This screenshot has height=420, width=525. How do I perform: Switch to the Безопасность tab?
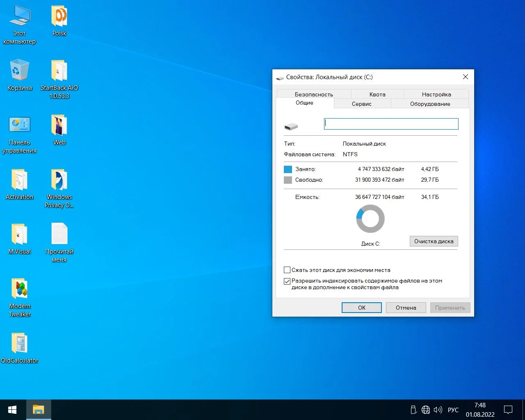pyautogui.click(x=314, y=94)
